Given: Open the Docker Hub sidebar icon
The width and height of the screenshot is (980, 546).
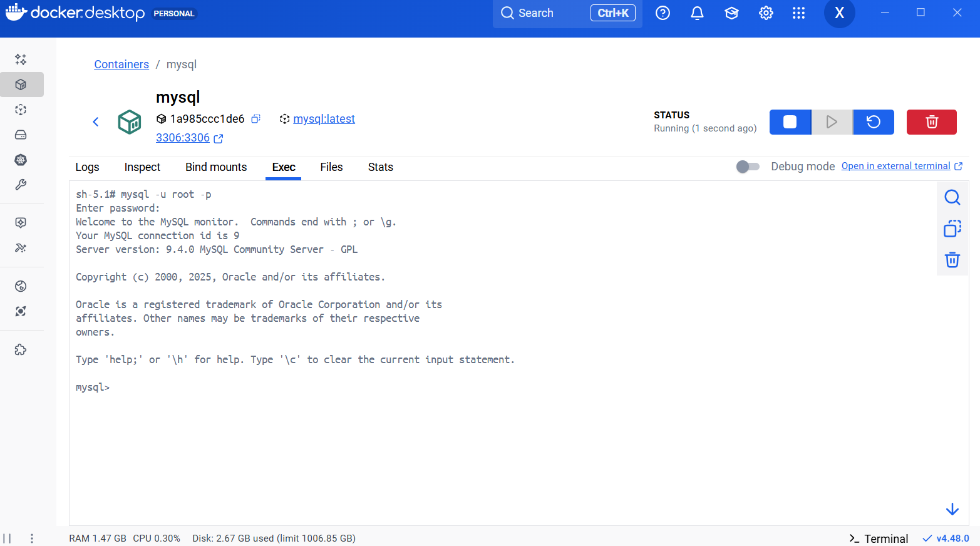Looking at the screenshot, I should (21, 286).
